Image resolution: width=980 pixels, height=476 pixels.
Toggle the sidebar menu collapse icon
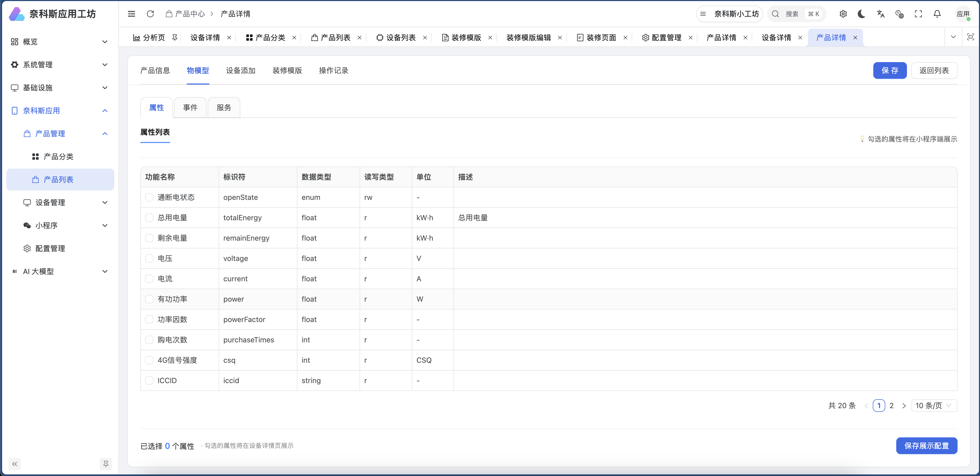(132, 14)
